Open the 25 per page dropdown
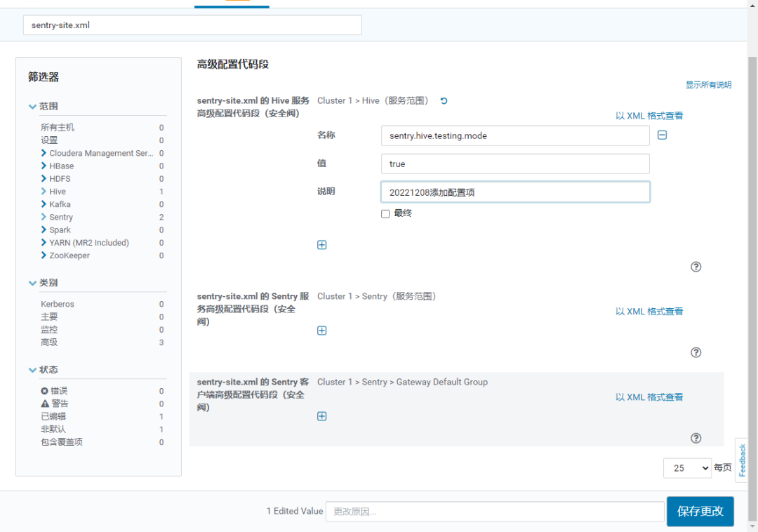 tap(687, 468)
